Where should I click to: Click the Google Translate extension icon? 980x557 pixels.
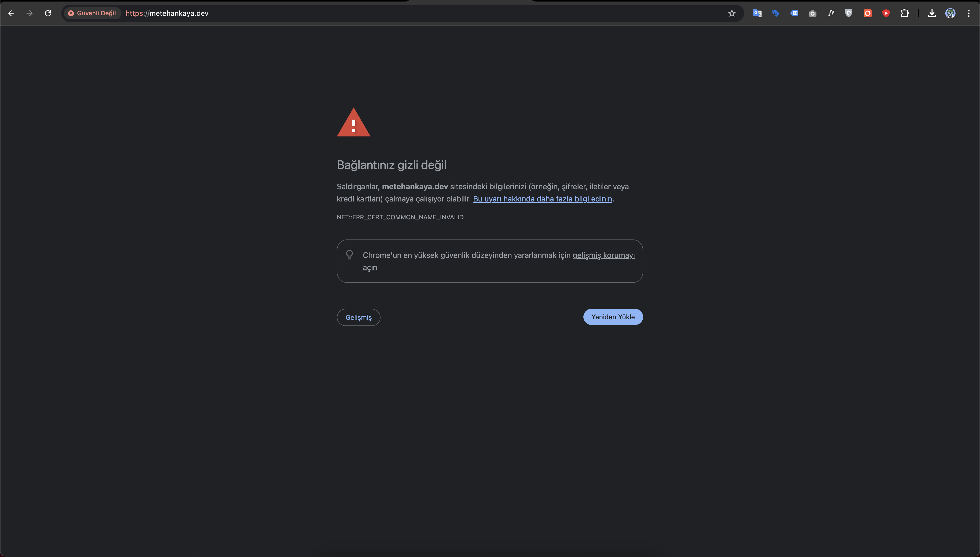(x=757, y=13)
